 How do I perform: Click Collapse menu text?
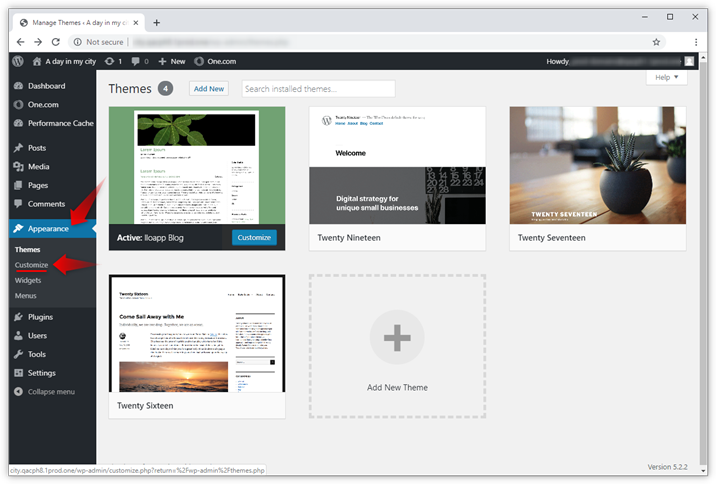coord(51,392)
